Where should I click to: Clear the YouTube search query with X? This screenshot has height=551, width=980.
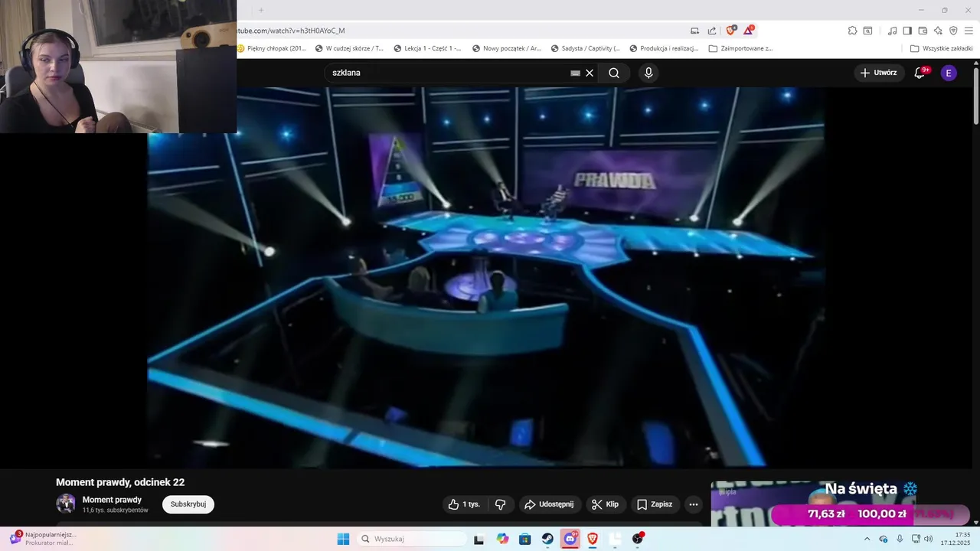pyautogui.click(x=590, y=73)
